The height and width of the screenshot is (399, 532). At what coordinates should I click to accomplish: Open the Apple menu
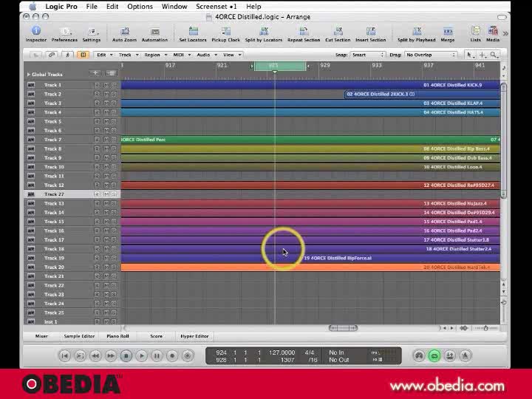coord(33,7)
